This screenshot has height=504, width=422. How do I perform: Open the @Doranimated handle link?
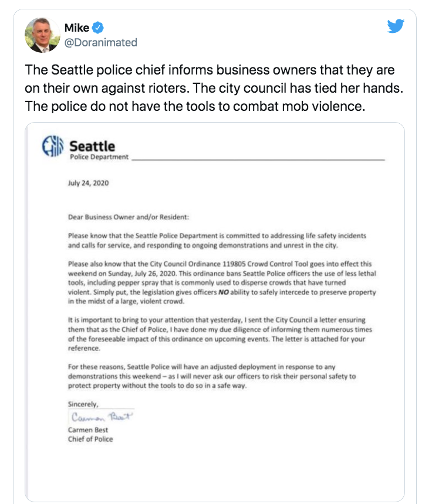(100, 42)
